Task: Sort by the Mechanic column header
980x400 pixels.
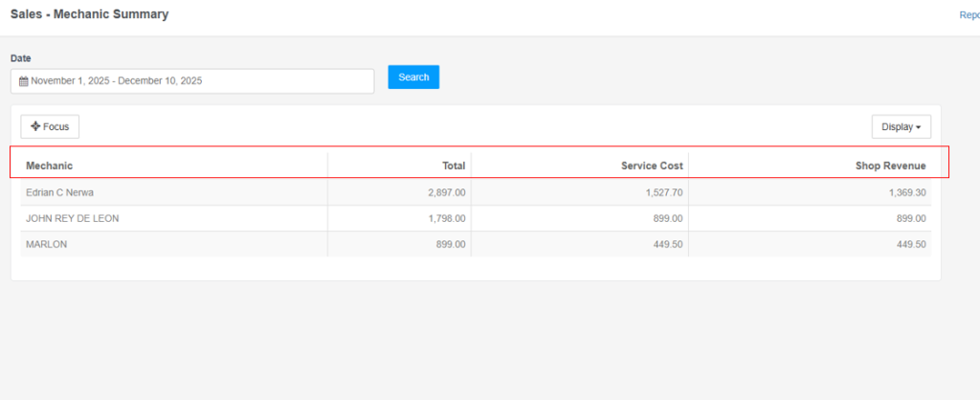Action: tap(50, 166)
